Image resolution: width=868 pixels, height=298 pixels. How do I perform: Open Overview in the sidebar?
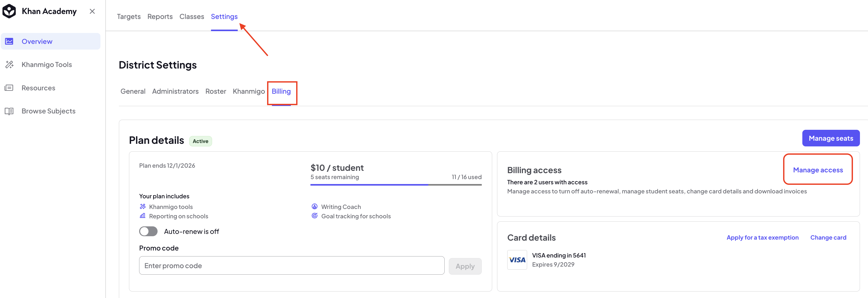51,42
